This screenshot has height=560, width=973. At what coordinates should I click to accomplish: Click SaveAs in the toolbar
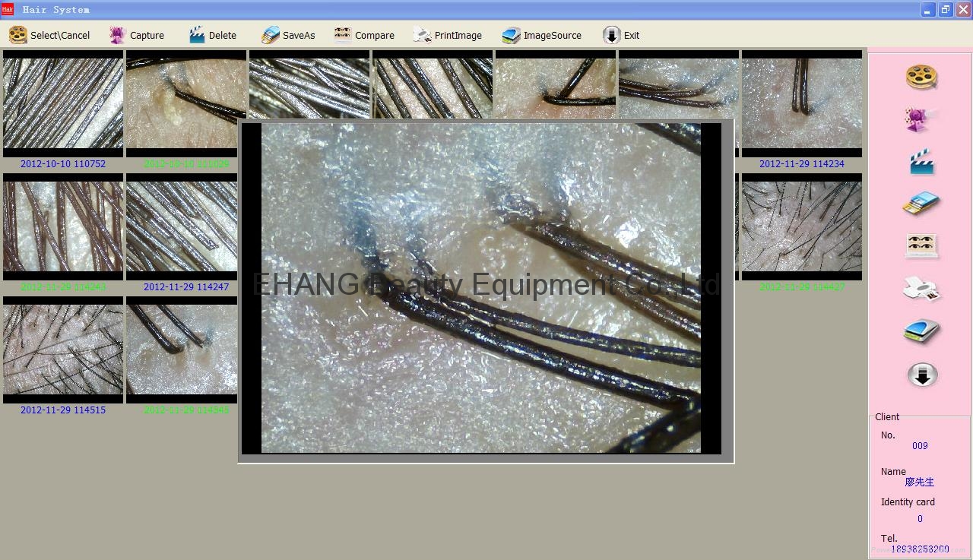coord(280,35)
